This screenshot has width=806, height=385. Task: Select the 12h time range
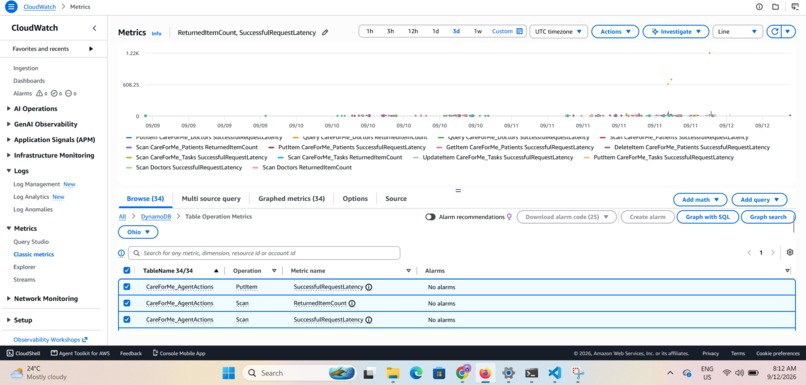tap(413, 31)
